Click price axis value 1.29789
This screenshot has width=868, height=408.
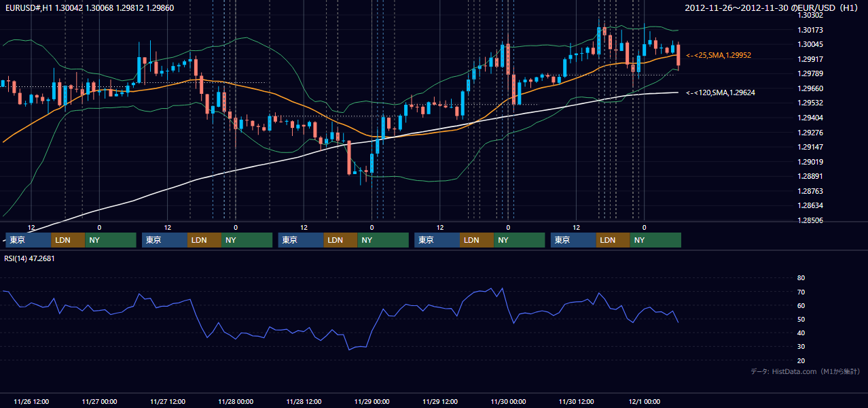810,73
